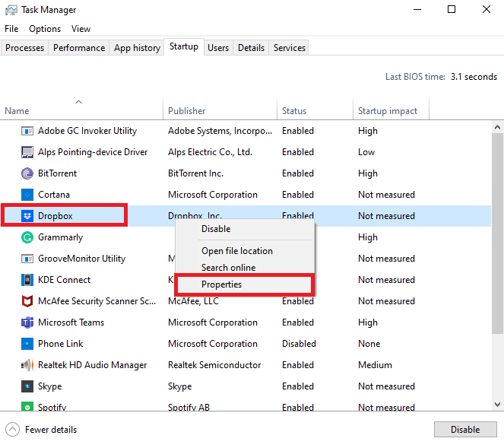Click the Phone Link icon
This screenshot has width=504, height=448.
click(27, 344)
